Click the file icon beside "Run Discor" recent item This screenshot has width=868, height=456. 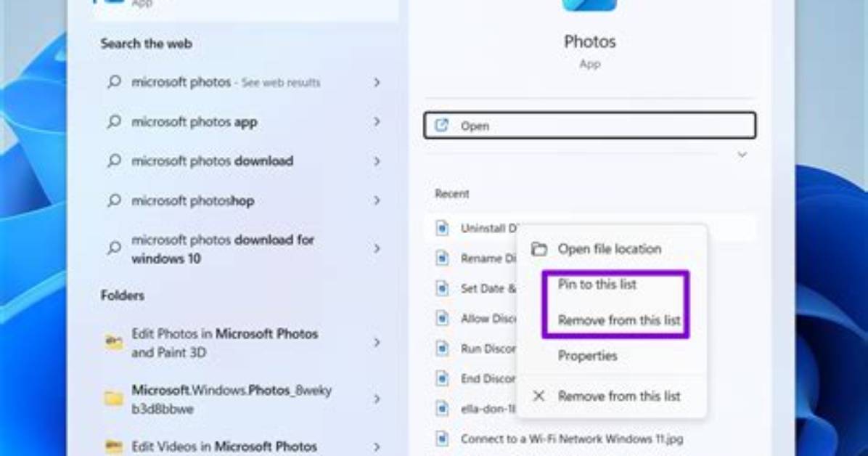coord(442,348)
